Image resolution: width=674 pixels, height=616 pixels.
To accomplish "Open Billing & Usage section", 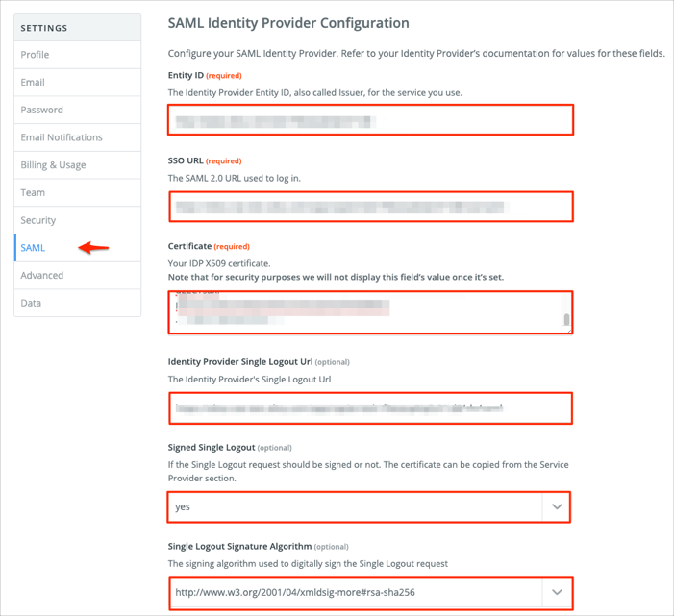I will coord(53,165).
